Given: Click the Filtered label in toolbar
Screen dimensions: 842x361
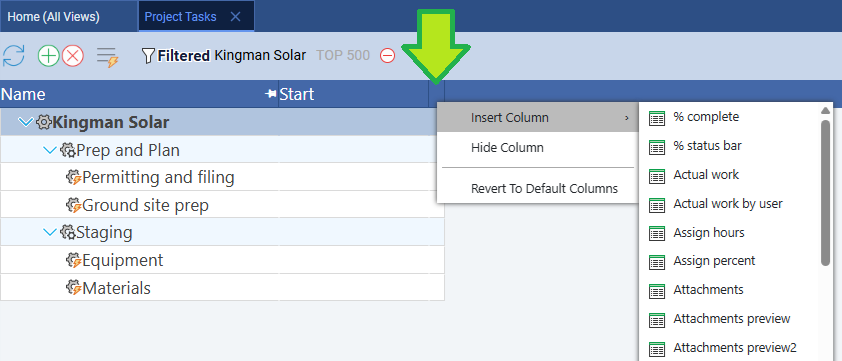Looking at the screenshot, I should point(184,55).
